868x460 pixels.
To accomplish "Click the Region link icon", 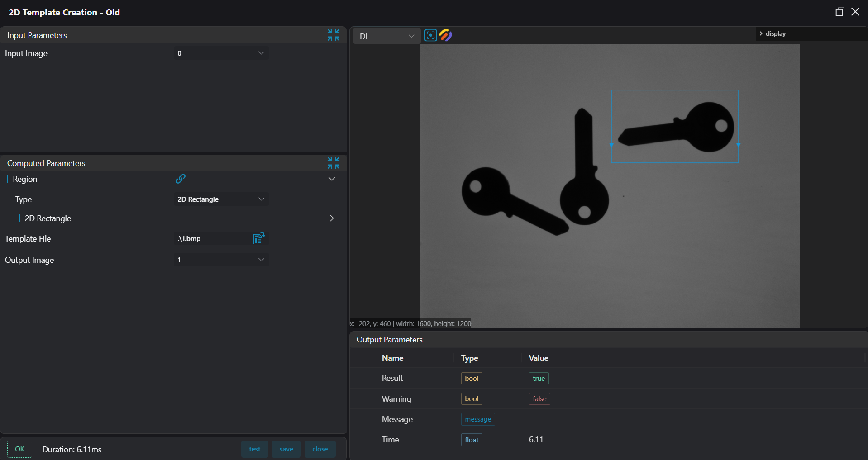I will pos(181,179).
